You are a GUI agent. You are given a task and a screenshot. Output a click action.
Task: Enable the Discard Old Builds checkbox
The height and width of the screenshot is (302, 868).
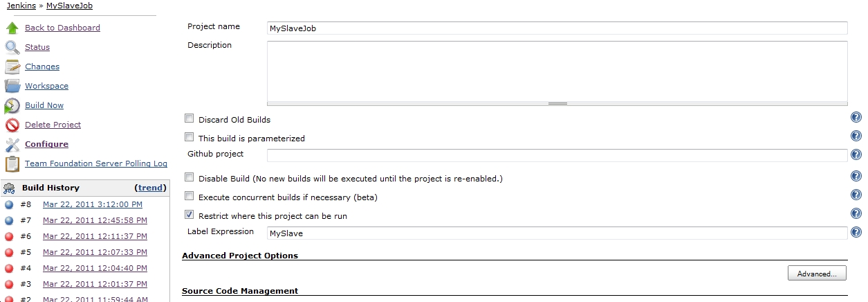coord(190,119)
